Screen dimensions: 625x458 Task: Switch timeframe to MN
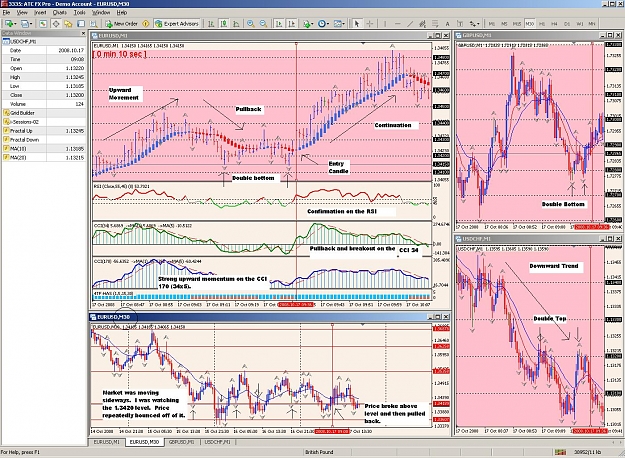pos(592,24)
